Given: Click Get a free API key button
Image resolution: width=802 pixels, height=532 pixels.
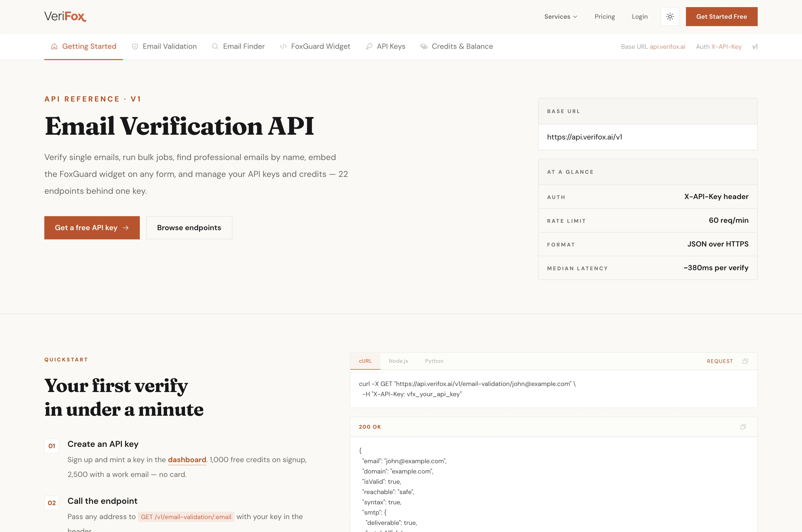Looking at the screenshot, I should 92,228.
